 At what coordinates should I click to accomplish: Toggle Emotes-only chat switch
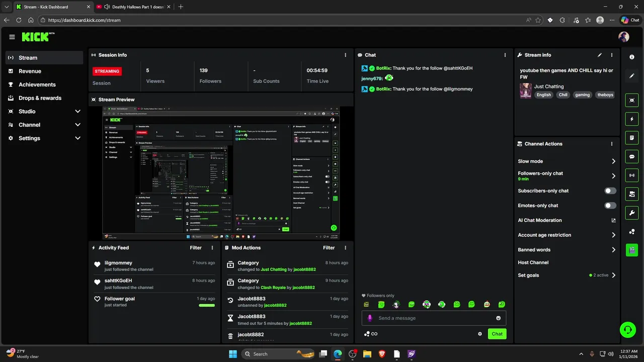click(610, 206)
